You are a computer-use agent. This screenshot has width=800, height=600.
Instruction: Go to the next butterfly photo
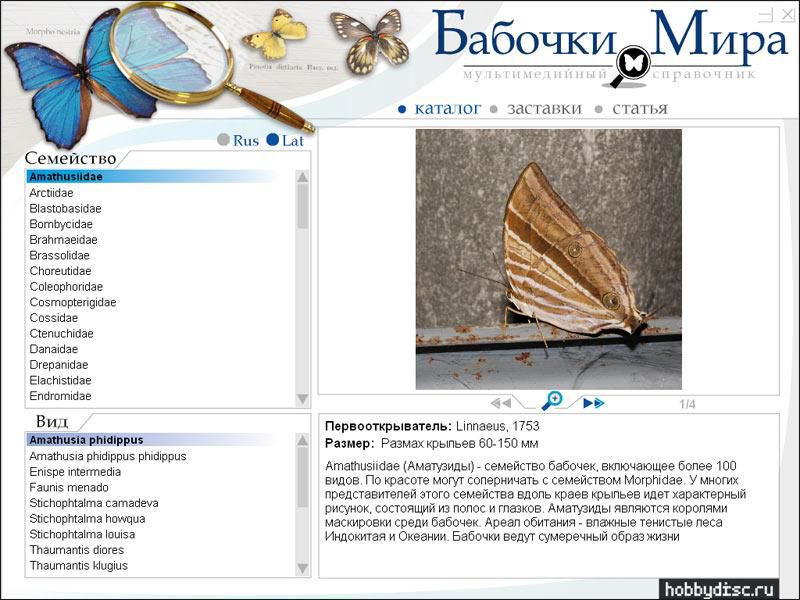point(594,403)
